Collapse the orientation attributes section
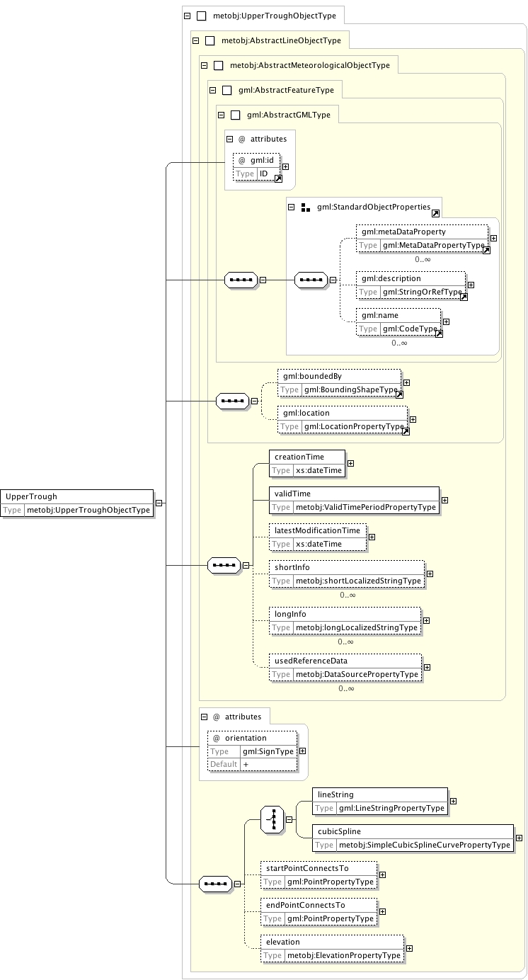 (x=204, y=717)
